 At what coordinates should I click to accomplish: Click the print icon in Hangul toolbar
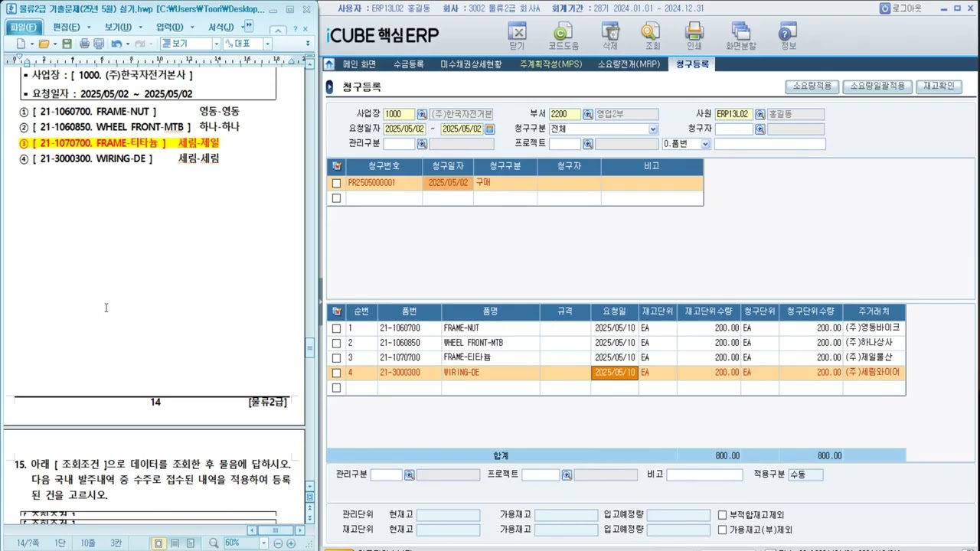(x=84, y=44)
